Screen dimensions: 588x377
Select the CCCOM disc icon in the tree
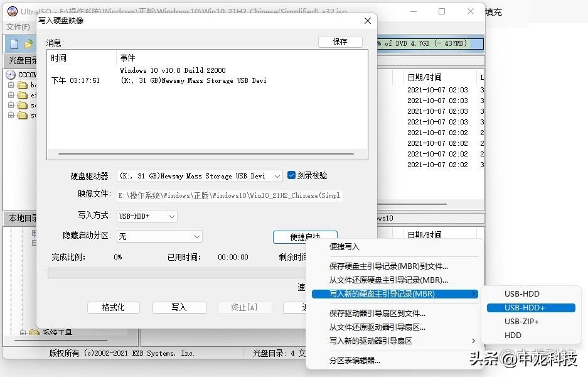click(x=10, y=74)
